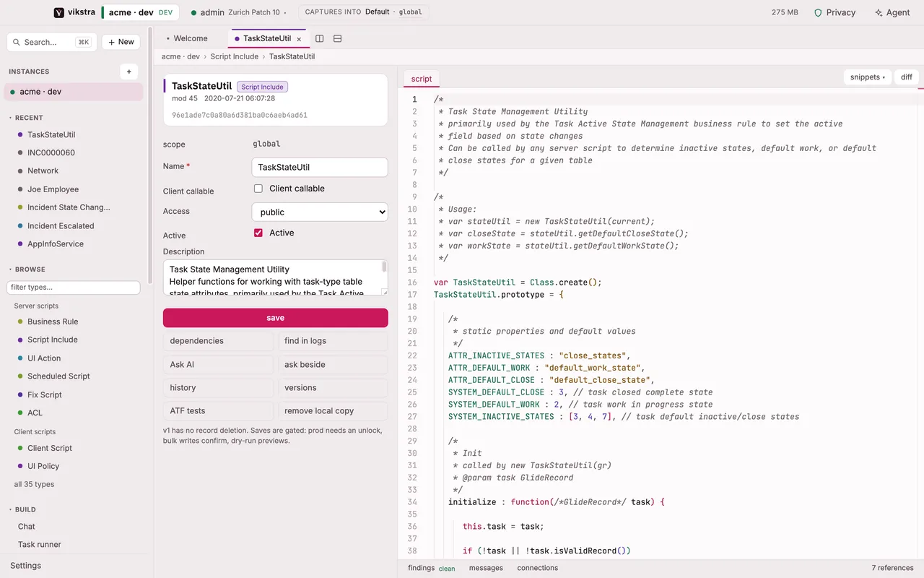Viewport: 924px width, 578px height.
Task: Click the vikstra logo icon
Action: pyautogui.click(x=59, y=12)
